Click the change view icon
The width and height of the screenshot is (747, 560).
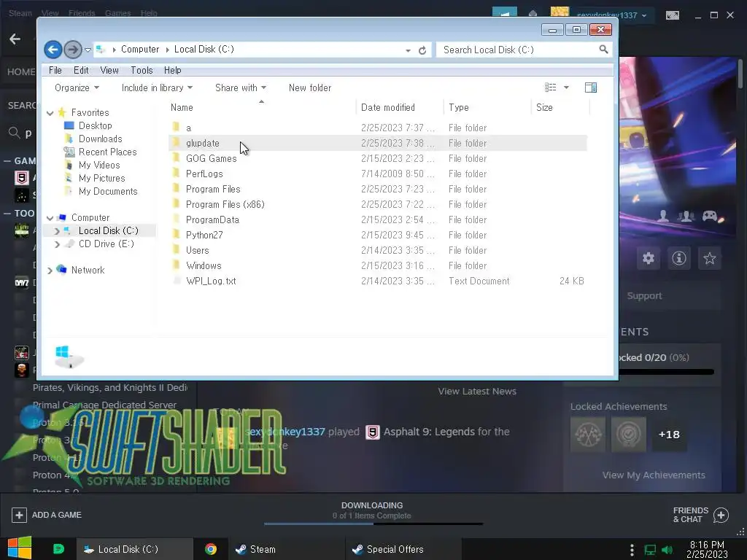pos(550,87)
